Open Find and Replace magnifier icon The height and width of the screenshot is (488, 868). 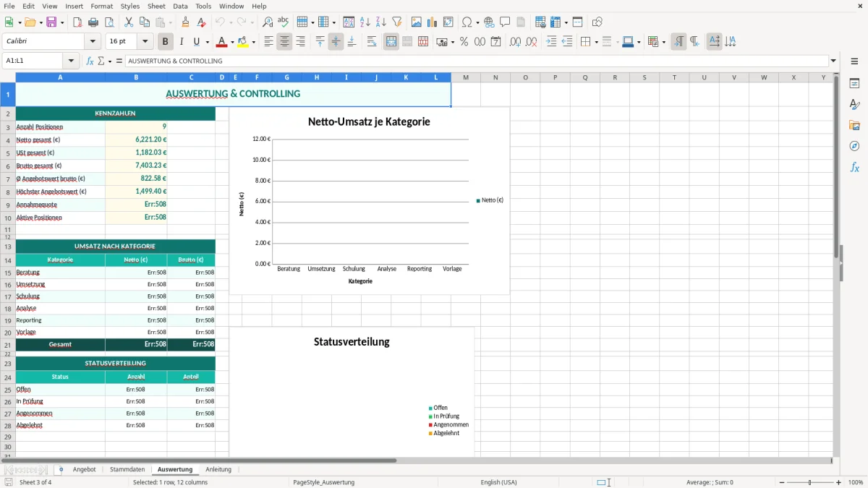tap(268, 22)
